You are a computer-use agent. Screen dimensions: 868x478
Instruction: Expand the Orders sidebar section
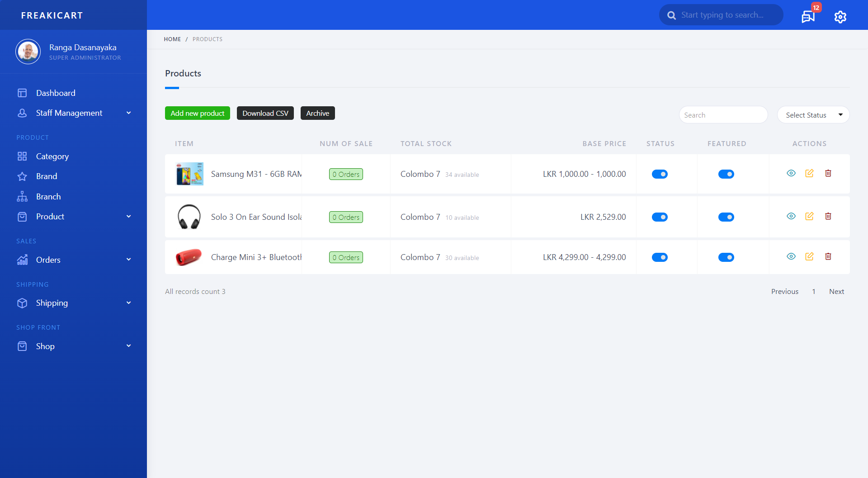point(48,260)
